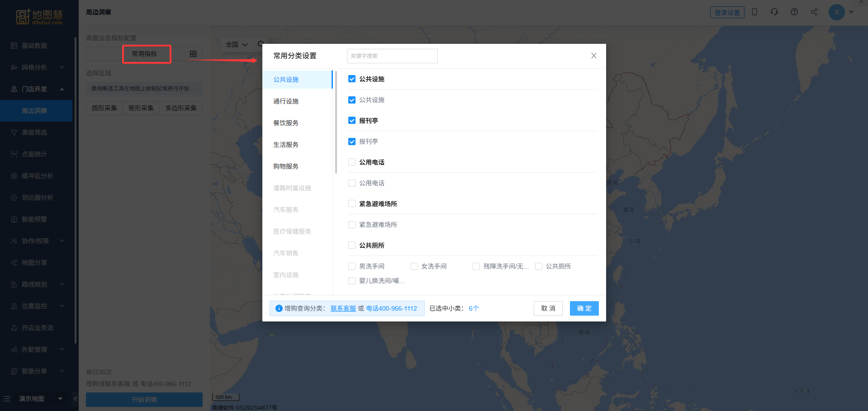
Task: Click the map search magnifier icon
Action: pos(261,44)
